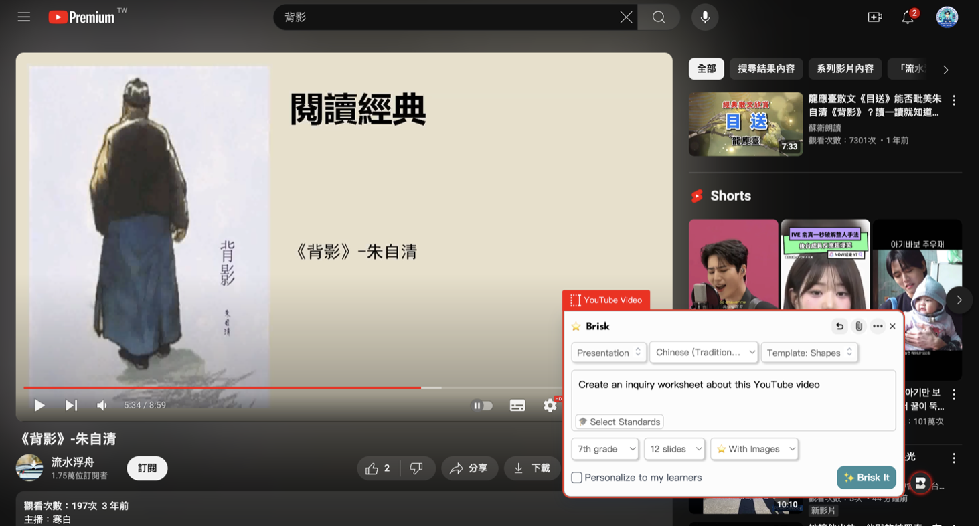Open the 12 slides dropdown
This screenshot has width=980, height=526.
(x=675, y=449)
